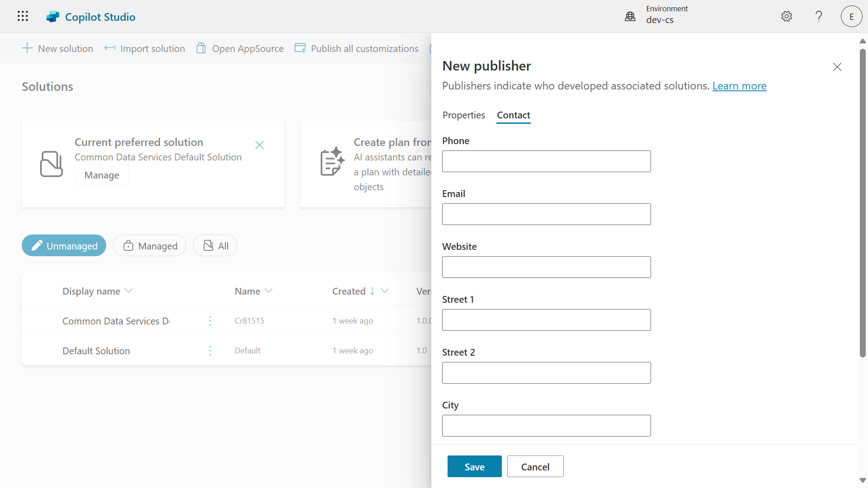This screenshot has height=488, width=868.
Task: Select the All solutions filter pill
Action: click(x=215, y=246)
